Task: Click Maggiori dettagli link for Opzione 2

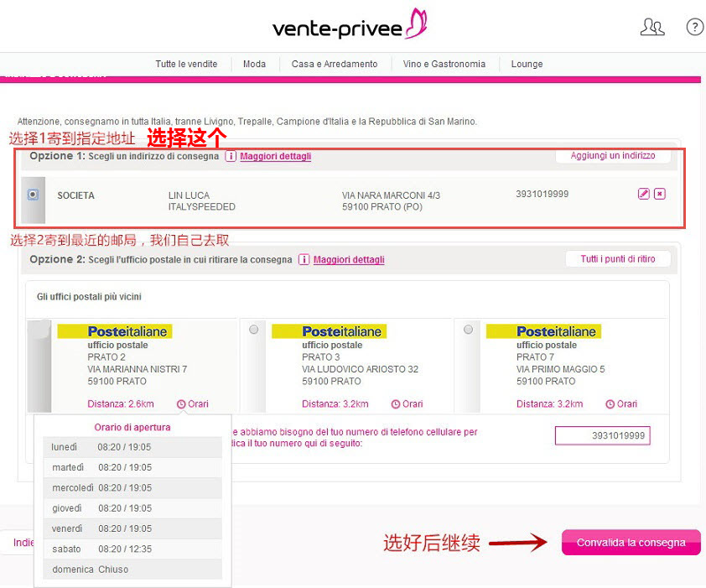Action: [349, 259]
